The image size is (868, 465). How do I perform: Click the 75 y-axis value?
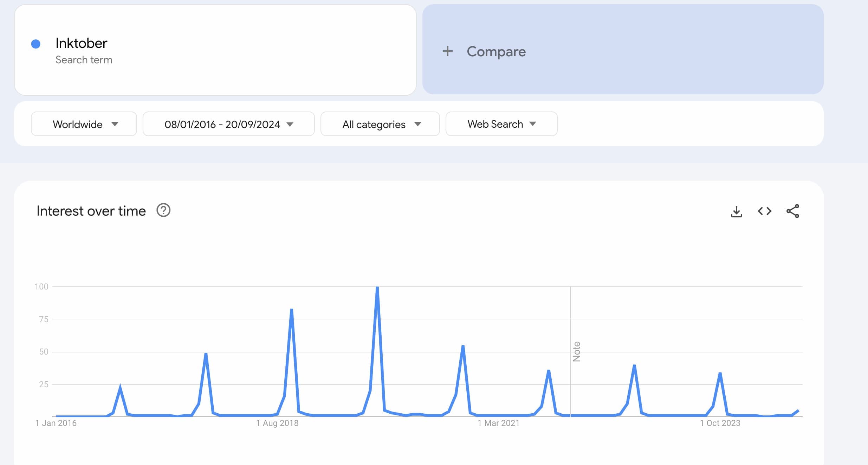[44, 319]
